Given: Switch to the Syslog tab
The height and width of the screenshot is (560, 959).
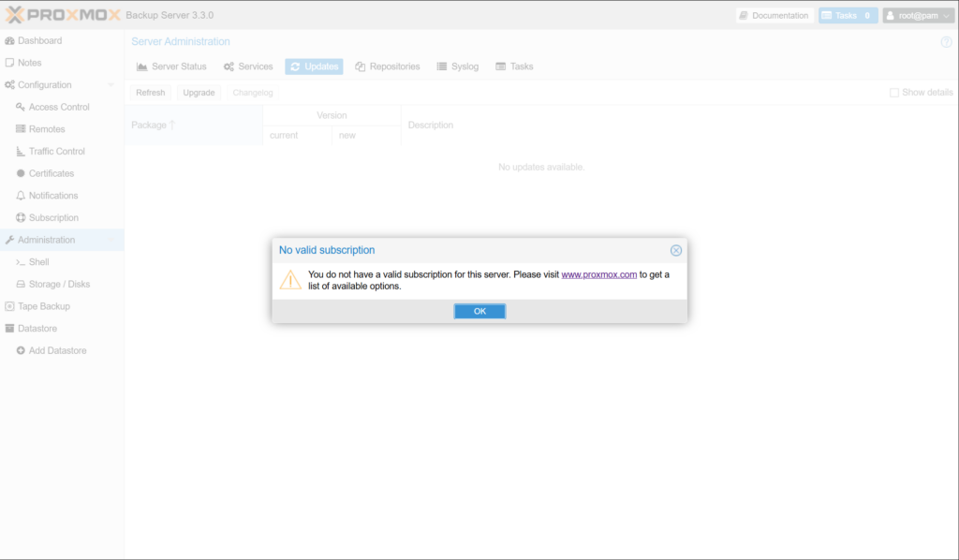Looking at the screenshot, I should pos(458,66).
